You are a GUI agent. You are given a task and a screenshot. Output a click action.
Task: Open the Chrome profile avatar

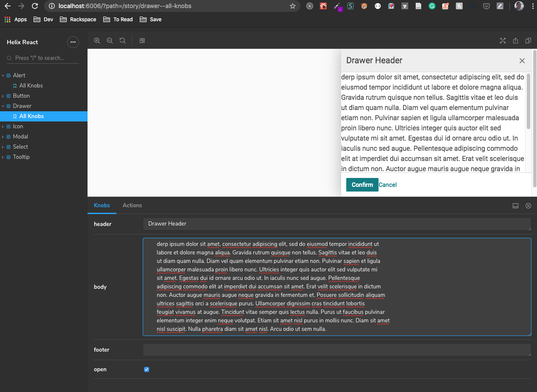coord(519,6)
